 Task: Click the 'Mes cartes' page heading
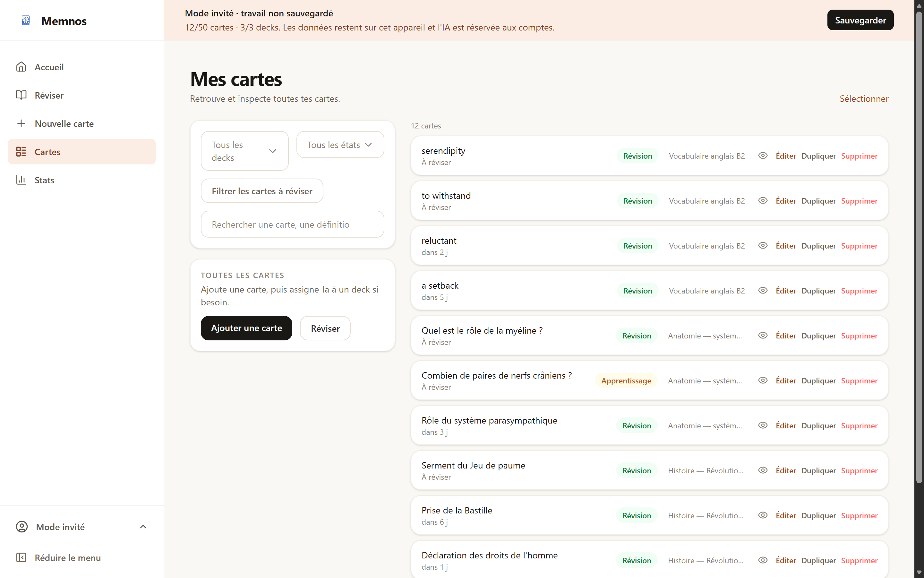pos(236,79)
